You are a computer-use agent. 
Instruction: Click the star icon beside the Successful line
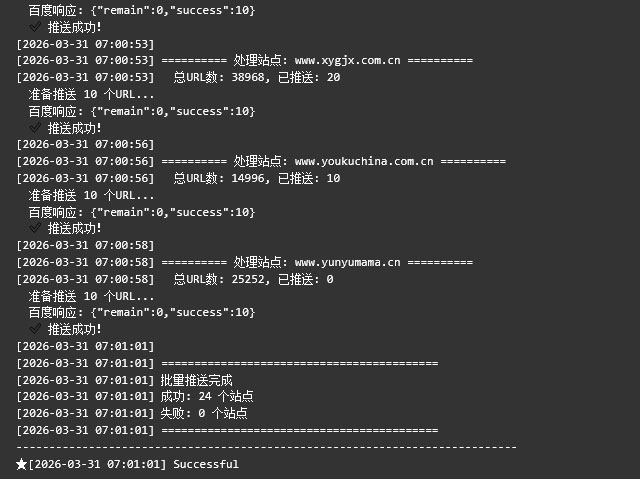pos(22,464)
